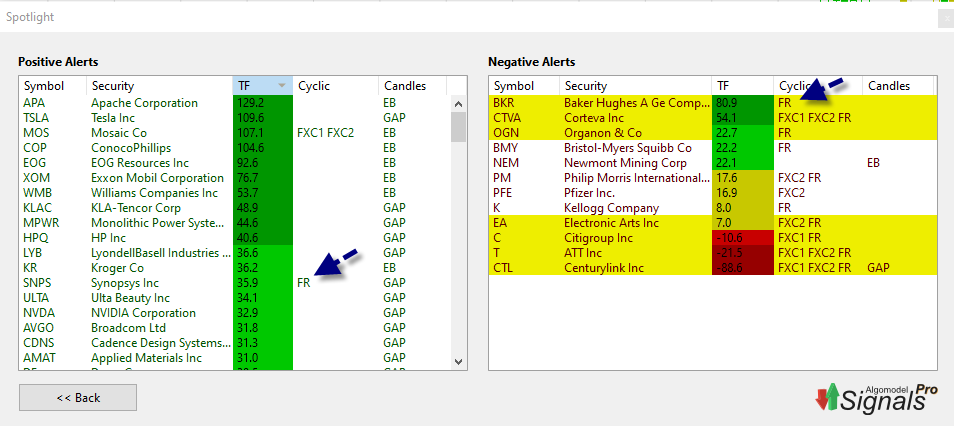Screen dimensions: 954x426
Task: Click Candles header in Positive Alerts
Action: (413, 86)
